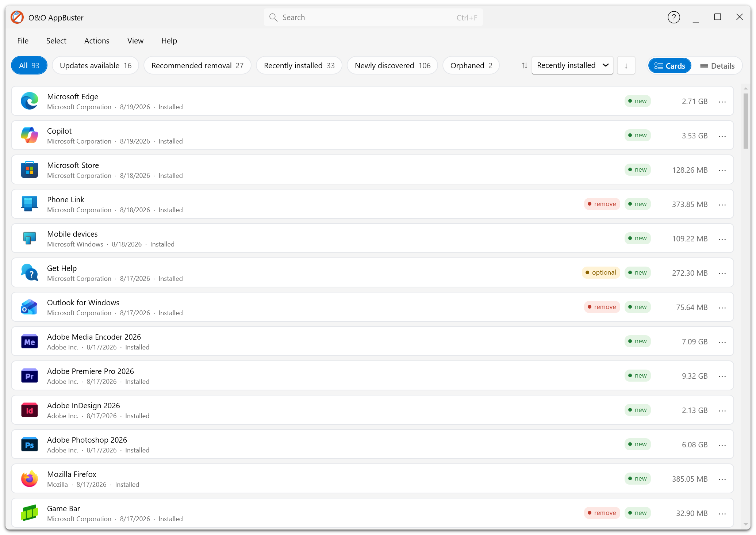Focus the Search input field

coord(373,17)
